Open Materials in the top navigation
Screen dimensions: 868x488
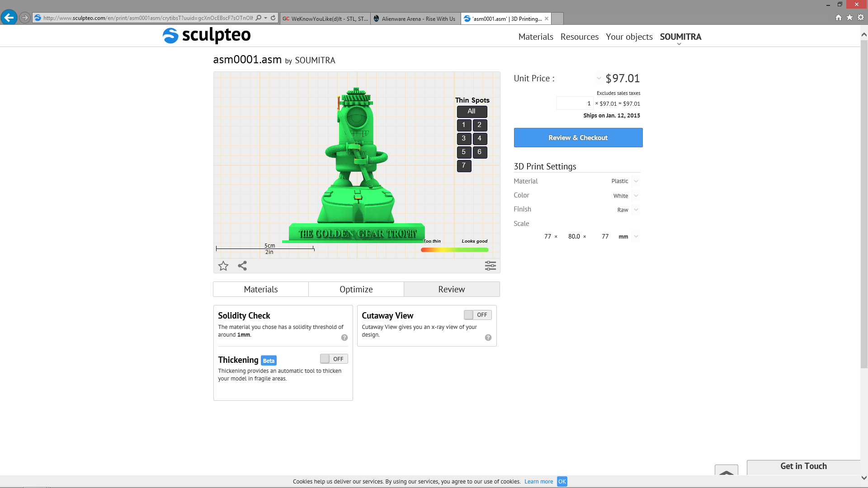536,37
